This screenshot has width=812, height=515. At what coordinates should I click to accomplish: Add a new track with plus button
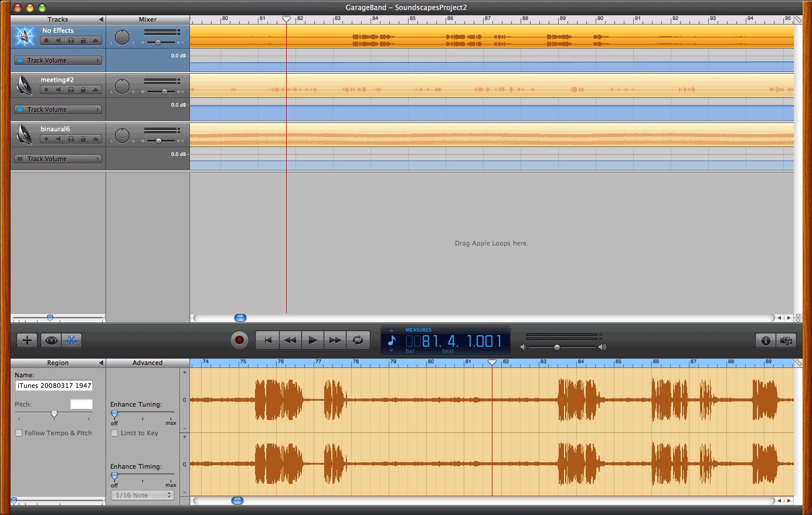27,340
